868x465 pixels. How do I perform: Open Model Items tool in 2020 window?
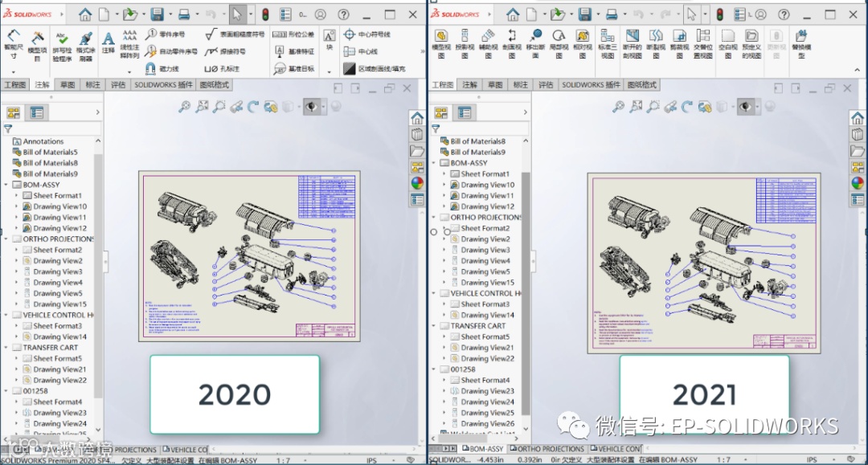37,45
